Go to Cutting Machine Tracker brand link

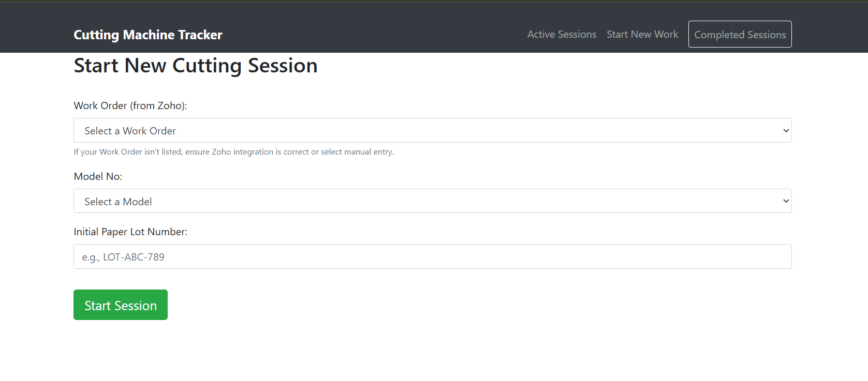148,35
